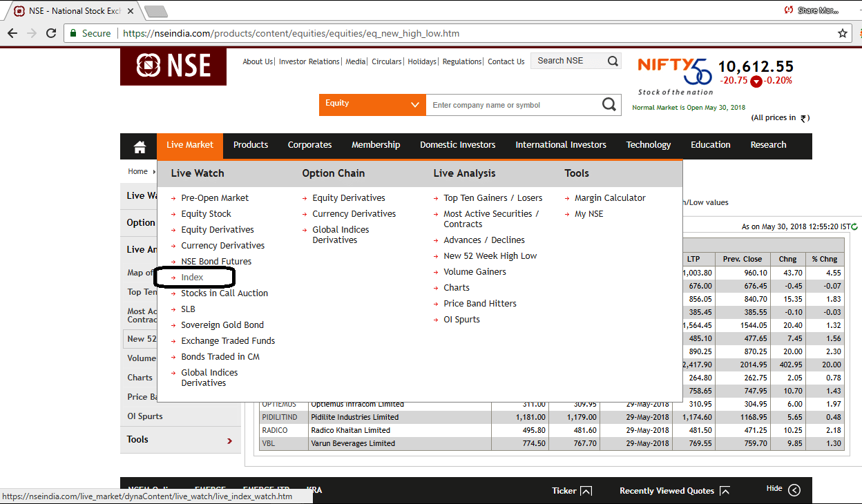Click the company name or symbol field

coord(513,105)
